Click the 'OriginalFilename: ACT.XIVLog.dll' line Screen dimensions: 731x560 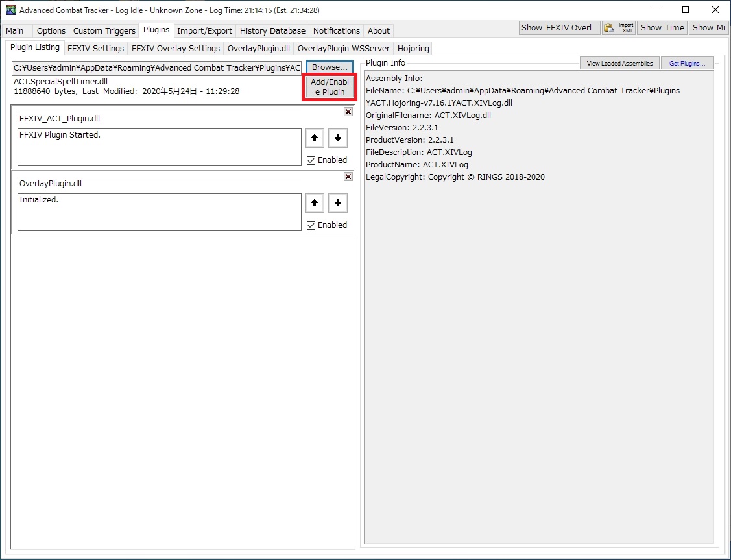click(x=429, y=115)
